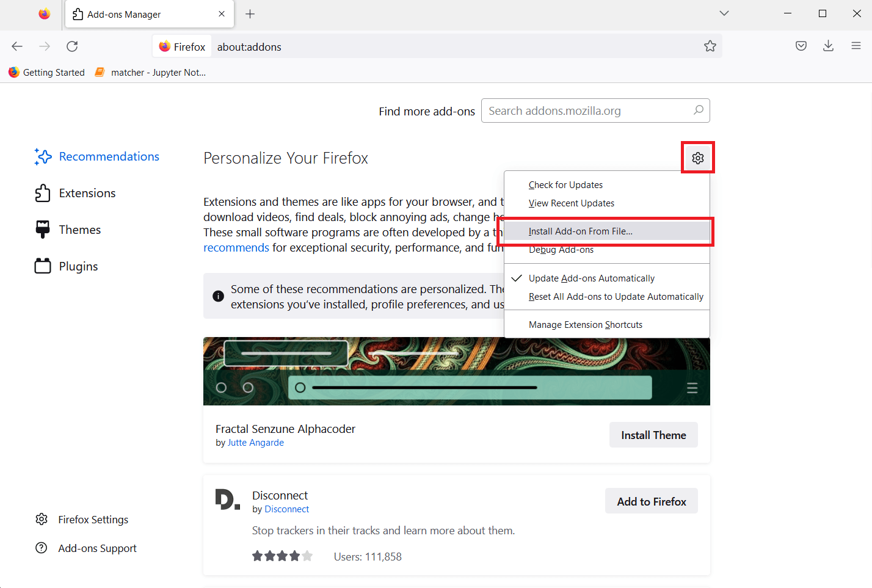Select Reset All Add-ons to Update Automatically
The height and width of the screenshot is (588, 872).
coord(607,297)
